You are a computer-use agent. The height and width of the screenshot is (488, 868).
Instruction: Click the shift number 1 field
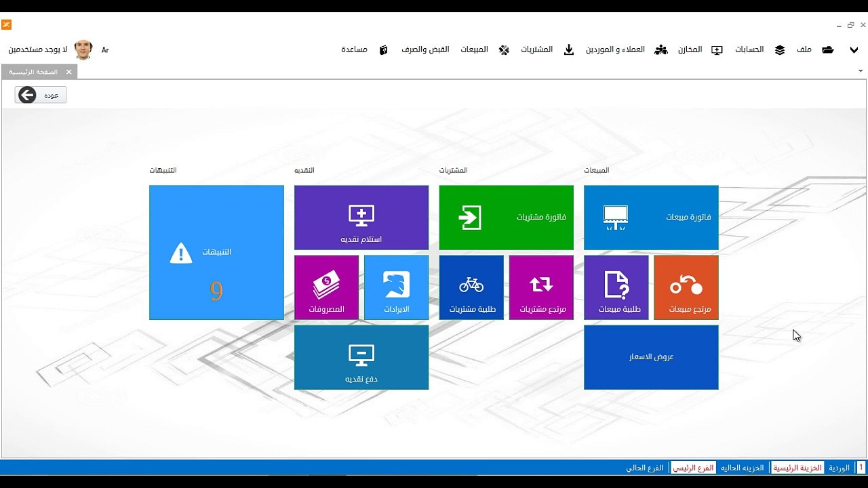point(861,468)
